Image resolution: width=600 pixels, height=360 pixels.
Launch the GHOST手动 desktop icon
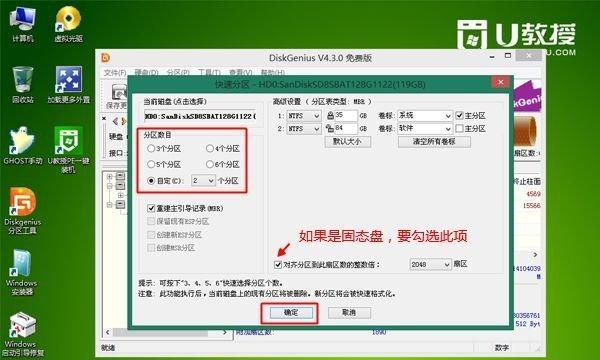pos(23,146)
